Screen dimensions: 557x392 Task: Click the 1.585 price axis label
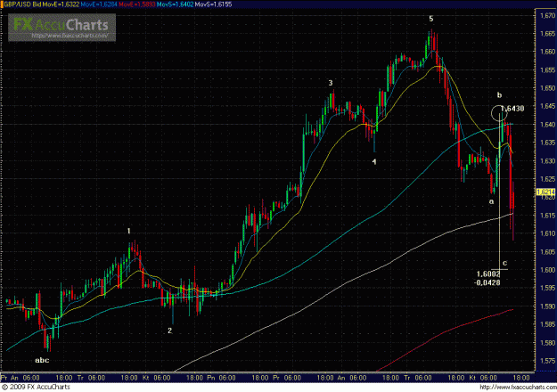(547, 324)
